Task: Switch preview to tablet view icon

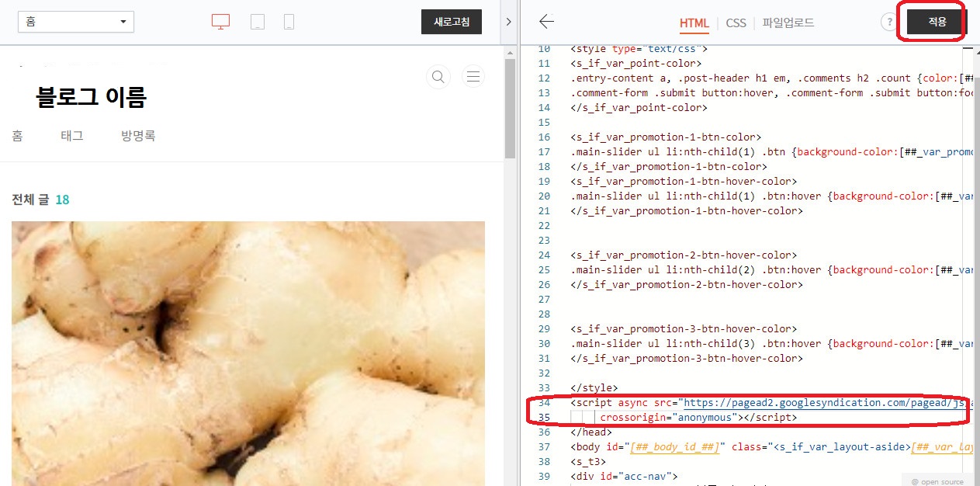Action: click(258, 22)
